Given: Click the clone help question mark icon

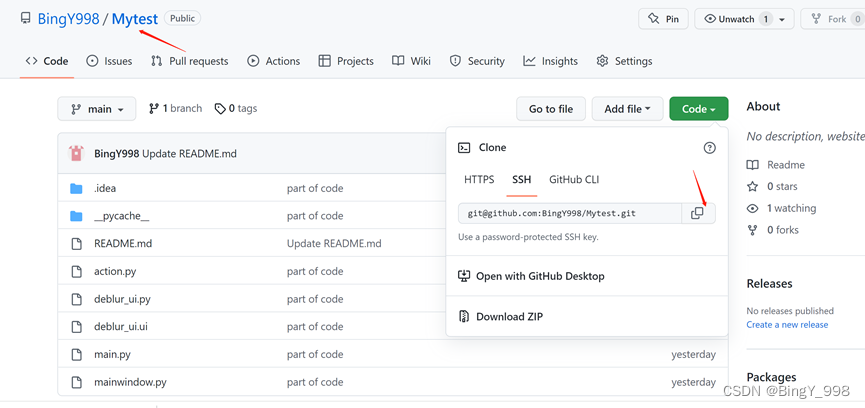Looking at the screenshot, I should (709, 148).
